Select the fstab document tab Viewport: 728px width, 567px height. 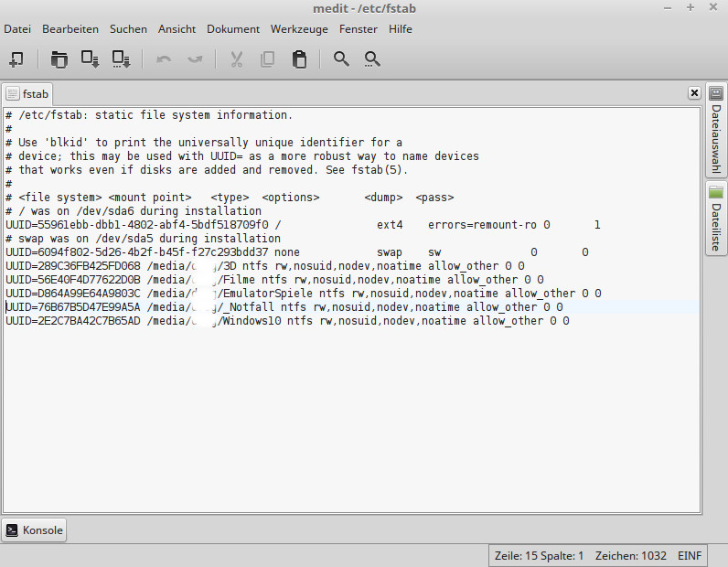(x=28, y=93)
